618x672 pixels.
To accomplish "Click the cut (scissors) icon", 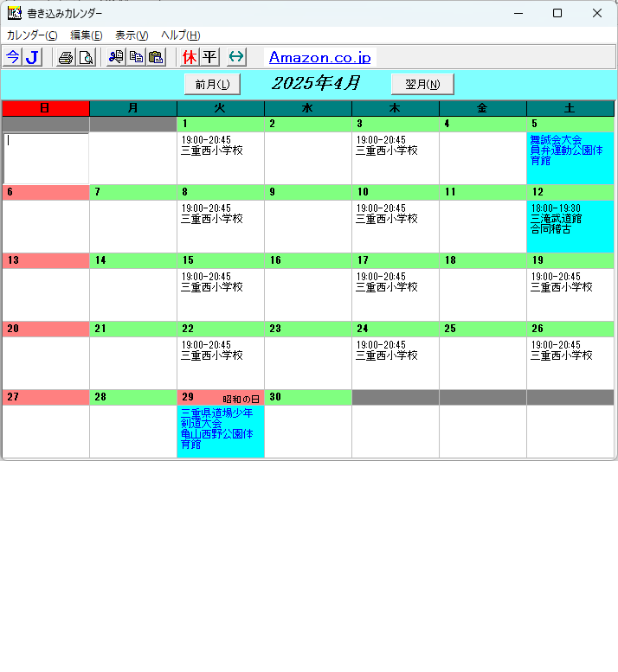I will coord(116,57).
